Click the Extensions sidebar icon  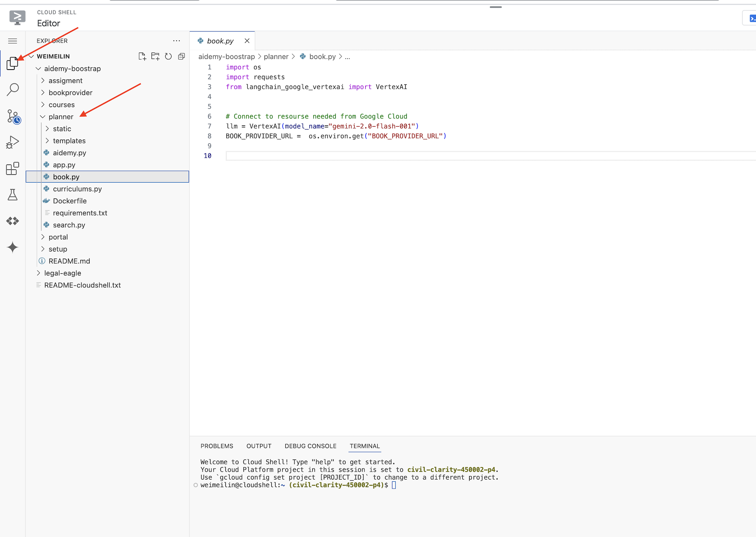point(13,169)
